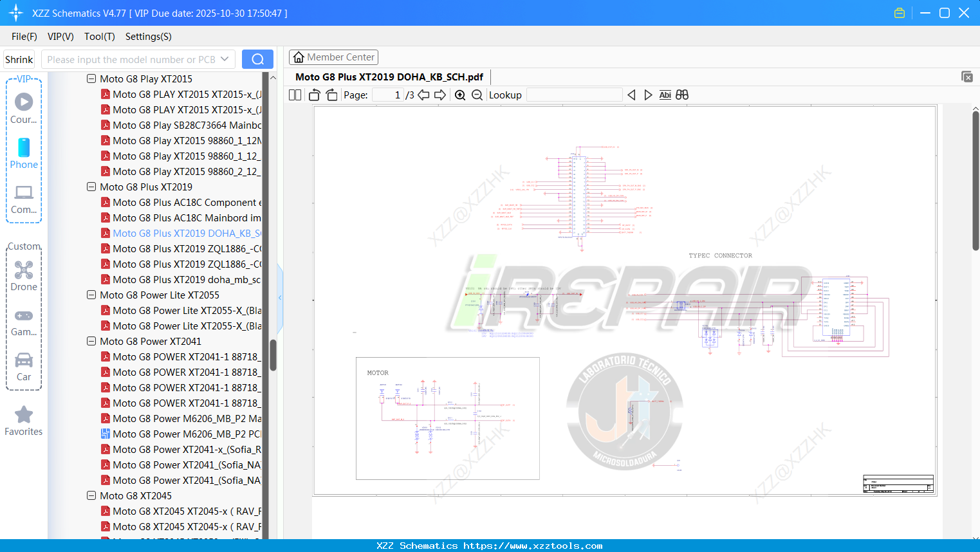This screenshot has width=980, height=552.
Task: Collapse the Moto G8 Plus XT2019 group
Action: pyautogui.click(x=91, y=187)
